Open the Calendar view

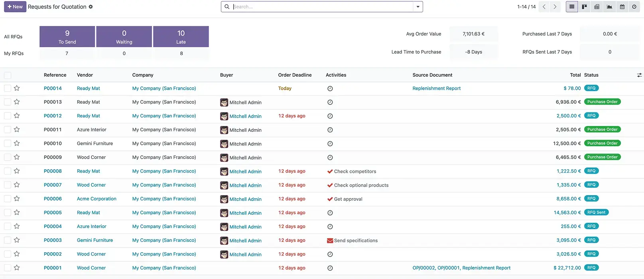(x=622, y=7)
